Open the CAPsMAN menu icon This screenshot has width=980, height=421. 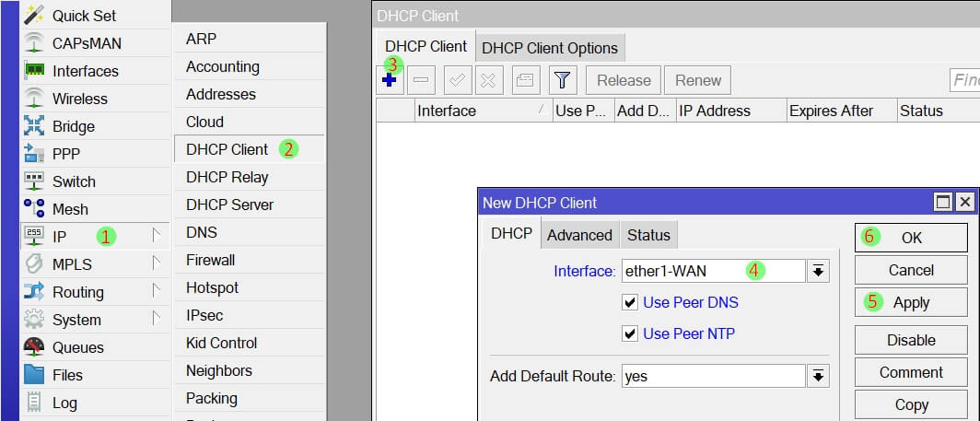[x=34, y=43]
